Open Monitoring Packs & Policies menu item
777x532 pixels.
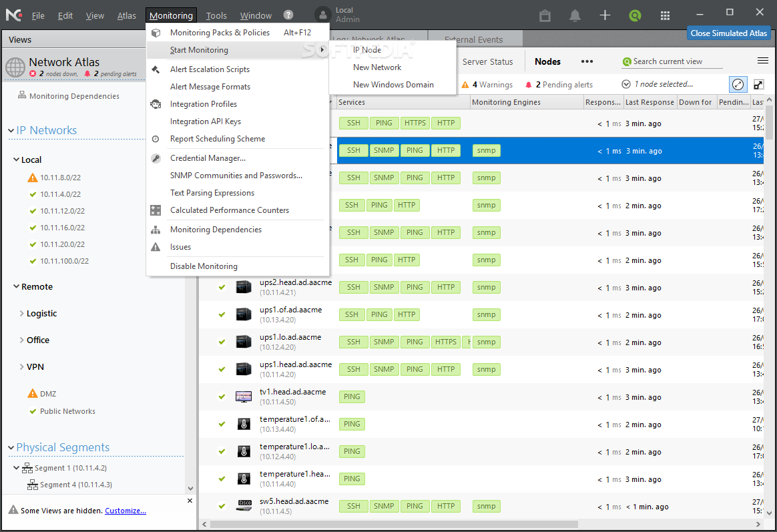[238, 33]
